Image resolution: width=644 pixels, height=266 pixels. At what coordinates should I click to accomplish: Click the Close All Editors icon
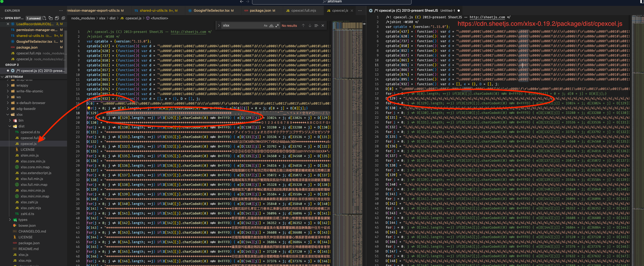[63, 18]
